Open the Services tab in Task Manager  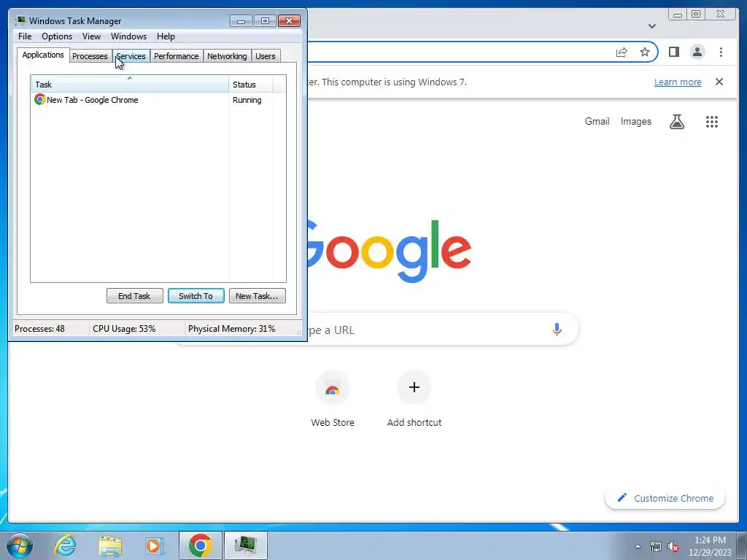tap(131, 56)
